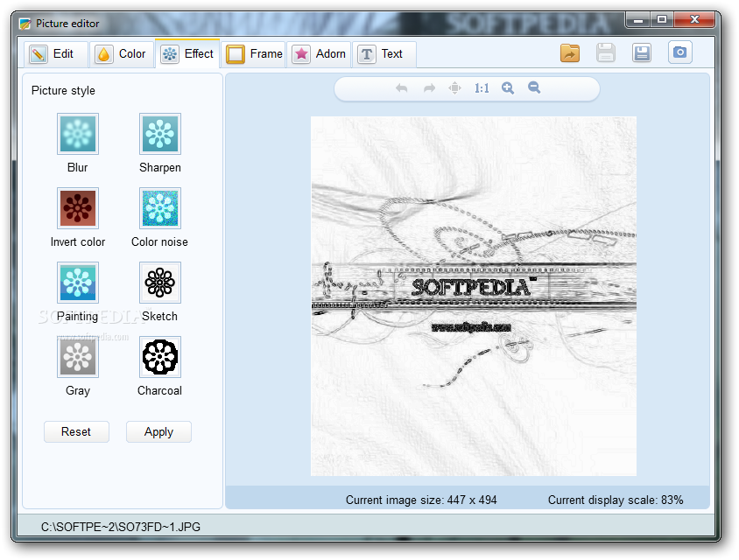Switch to the Text tab
This screenshot has width=739, height=560.
pos(384,54)
